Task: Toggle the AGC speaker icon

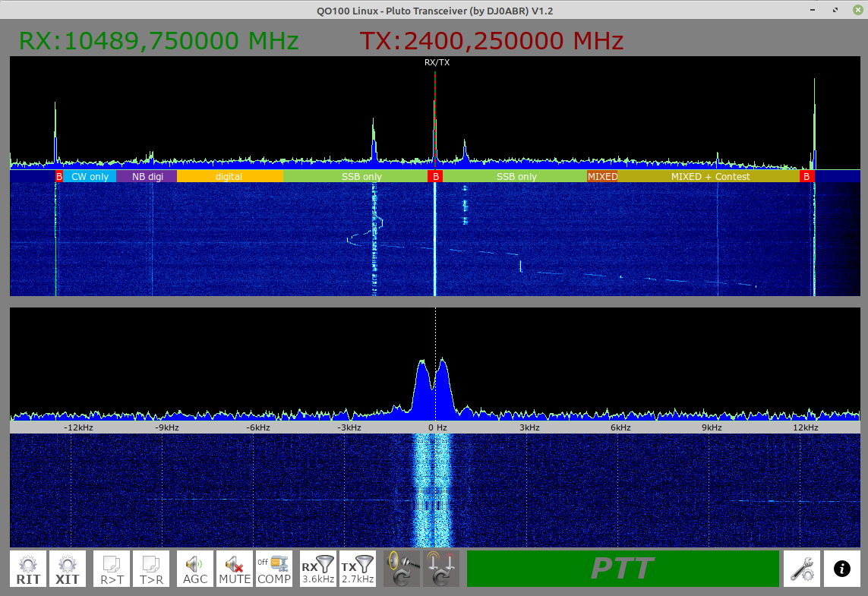Action: tap(195, 569)
